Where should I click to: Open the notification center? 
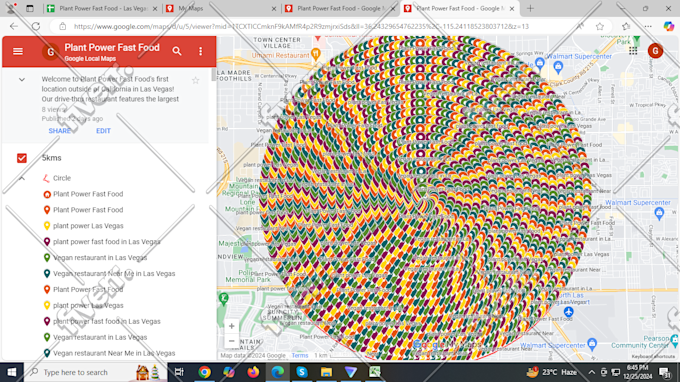pyautogui.click(x=665, y=372)
